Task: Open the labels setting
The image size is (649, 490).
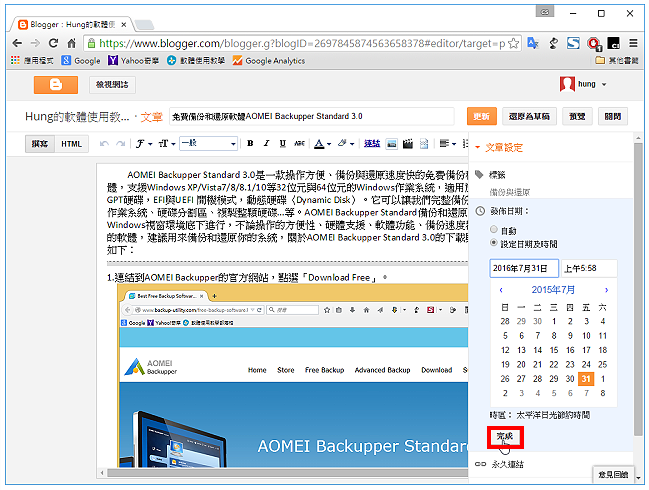Action: (x=491, y=175)
